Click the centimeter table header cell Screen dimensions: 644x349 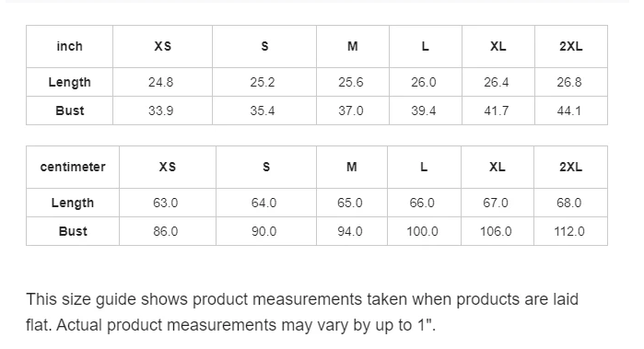coord(73,167)
